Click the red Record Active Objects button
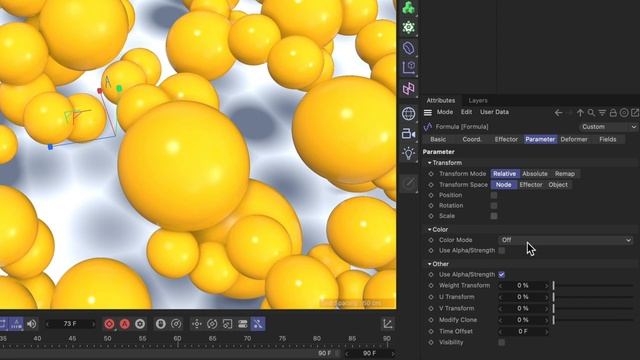Screen dimensions: 640x360 click(x=109, y=324)
